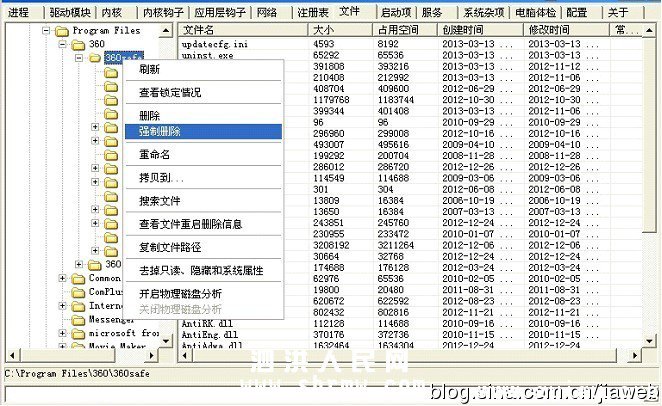This screenshot has height=406, width=662.
Task: Open the 内核钩子 tab
Action: pyautogui.click(x=163, y=13)
